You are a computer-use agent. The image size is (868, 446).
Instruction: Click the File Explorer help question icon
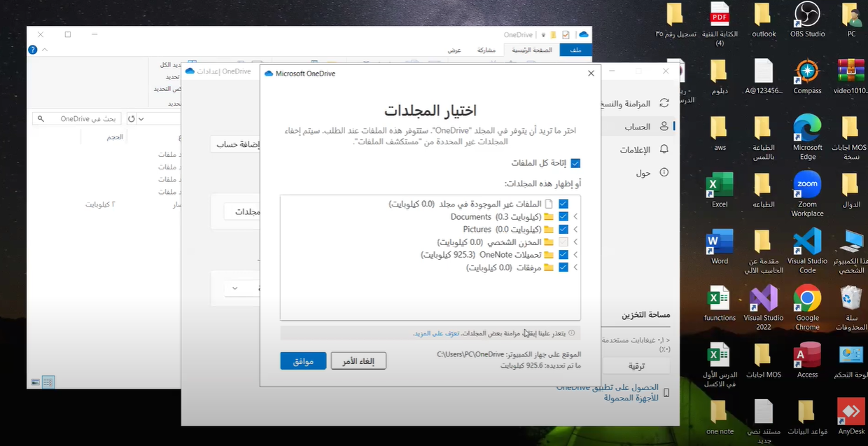click(x=32, y=50)
